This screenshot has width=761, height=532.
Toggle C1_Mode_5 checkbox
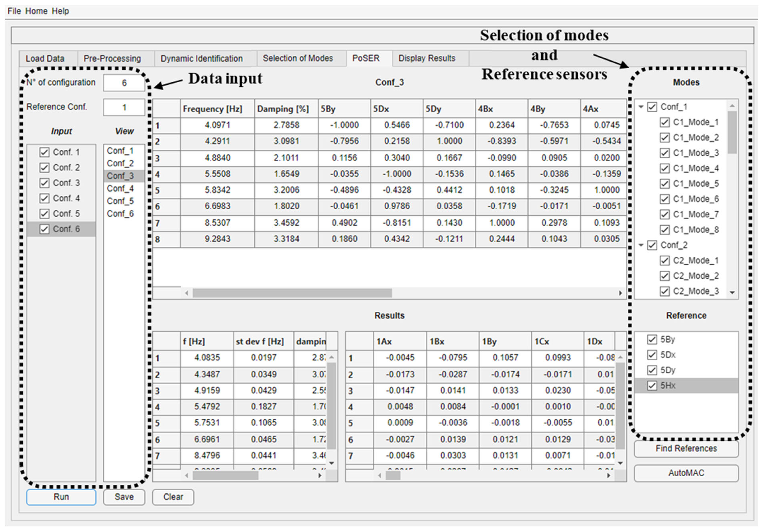pyautogui.click(x=664, y=184)
